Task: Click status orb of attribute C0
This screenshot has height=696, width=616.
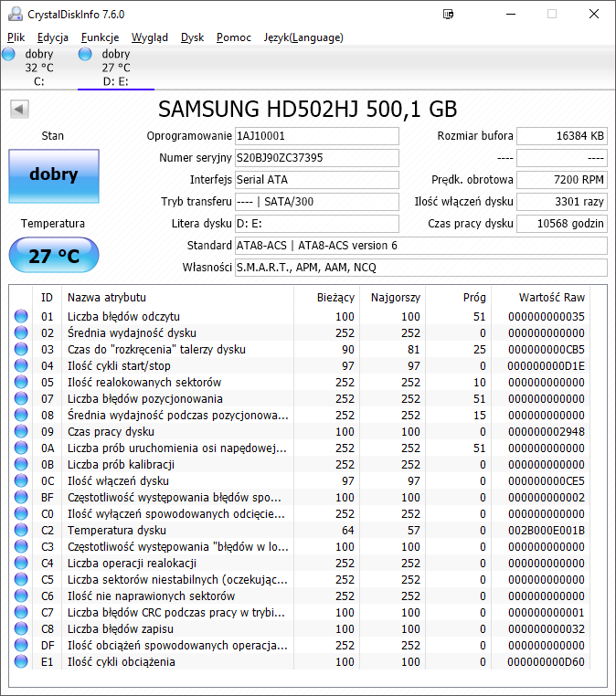Action: (21, 513)
